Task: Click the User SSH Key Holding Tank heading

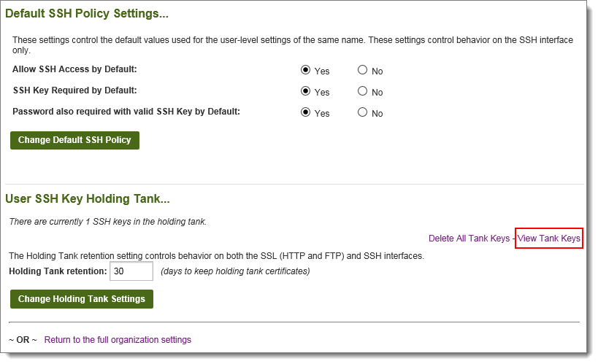Action: pos(88,198)
